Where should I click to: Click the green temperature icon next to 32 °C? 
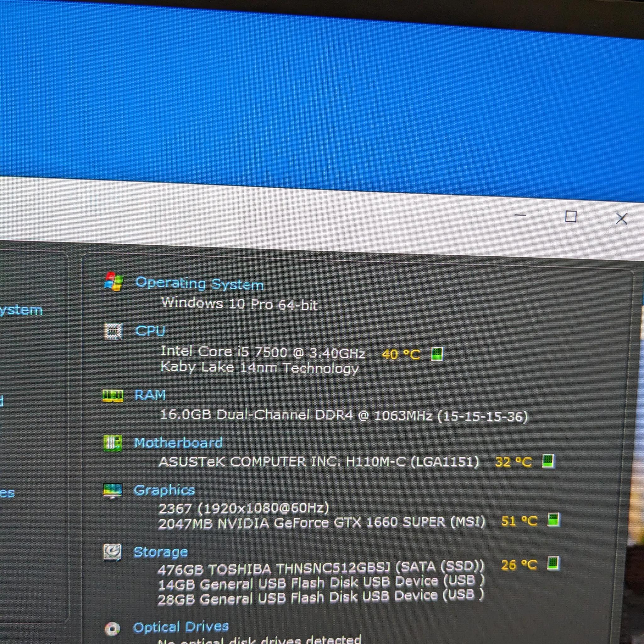coord(548,461)
